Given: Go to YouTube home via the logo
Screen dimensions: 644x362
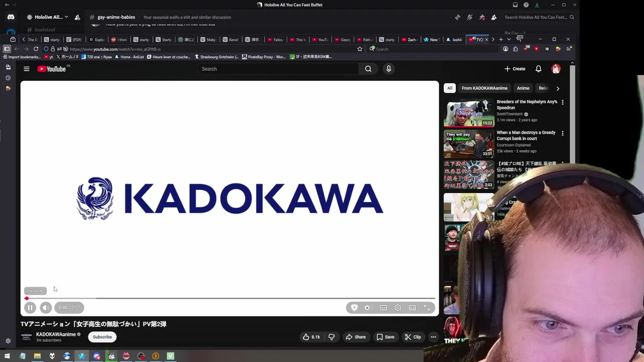Looking at the screenshot, I should pos(52,69).
